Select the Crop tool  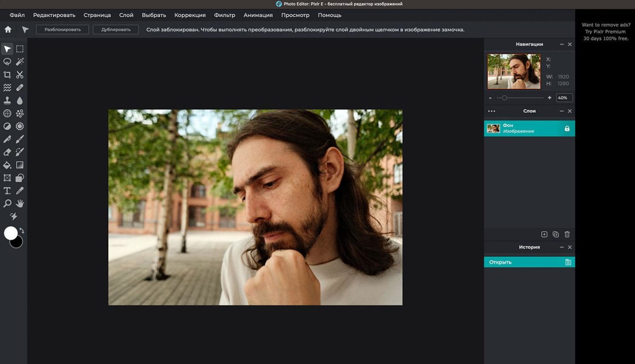click(7, 75)
